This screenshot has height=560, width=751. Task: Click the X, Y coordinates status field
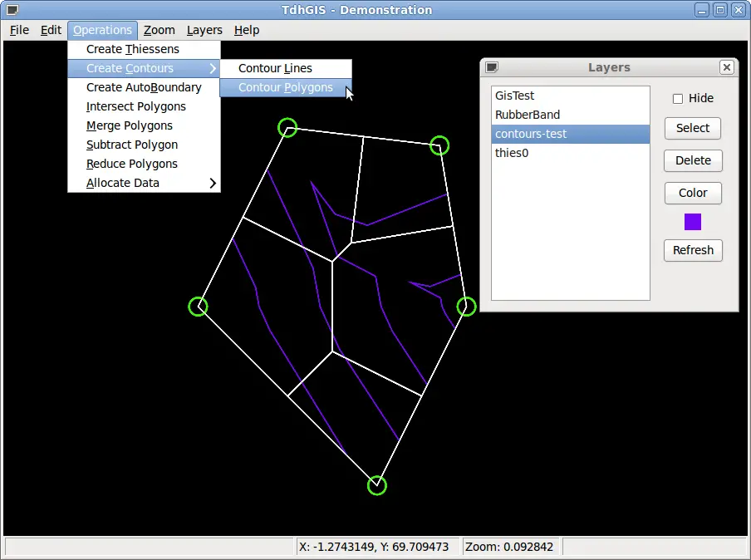tap(376, 547)
